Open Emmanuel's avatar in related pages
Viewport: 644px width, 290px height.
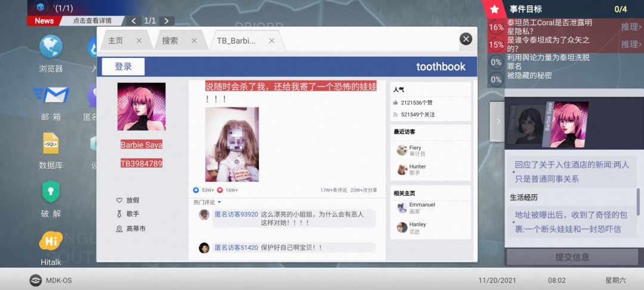402,208
